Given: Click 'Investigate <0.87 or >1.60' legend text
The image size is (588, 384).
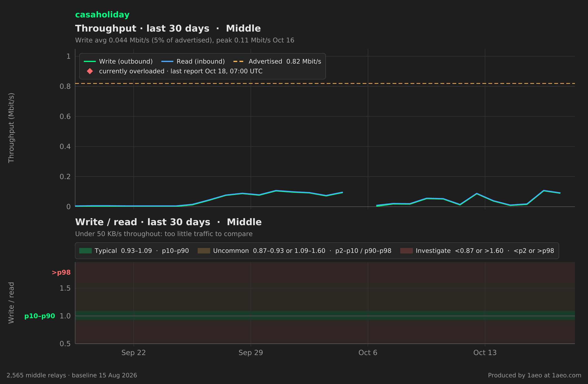Looking at the screenshot, I should (x=485, y=251).
